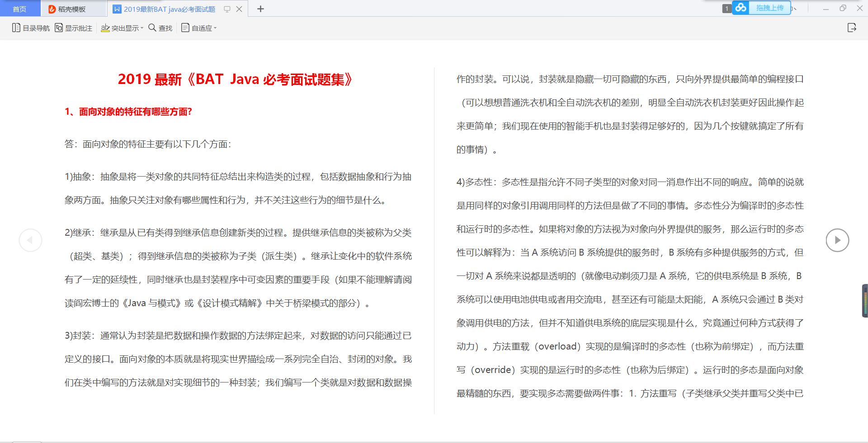Click the paragraph starting with 4)多态性
Viewport: 868px width, 443px height.
coord(630,288)
